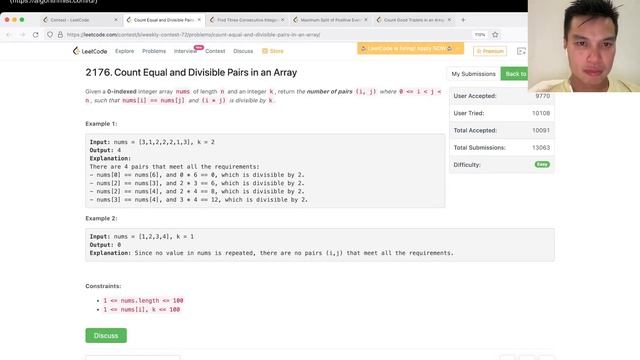Click the Example 1 heading
Image resolution: width=640 pixels, height=360 pixels.
click(x=101, y=124)
